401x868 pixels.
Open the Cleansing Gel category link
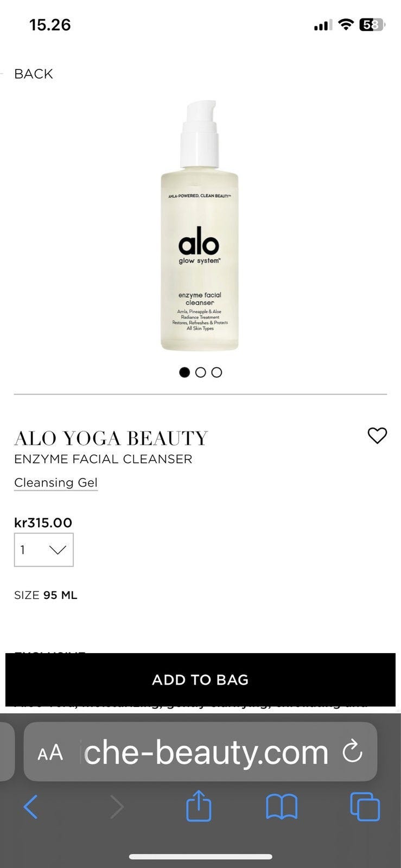point(56,483)
